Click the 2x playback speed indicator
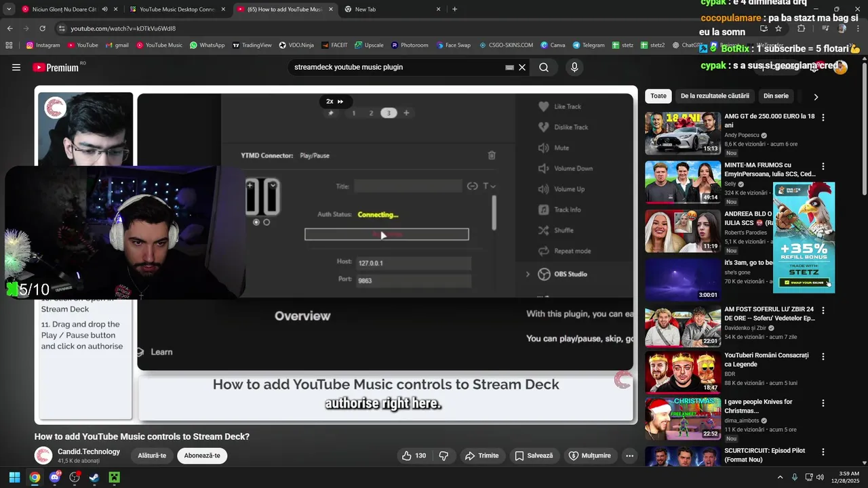The height and width of the screenshot is (488, 868). pyautogui.click(x=335, y=101)
